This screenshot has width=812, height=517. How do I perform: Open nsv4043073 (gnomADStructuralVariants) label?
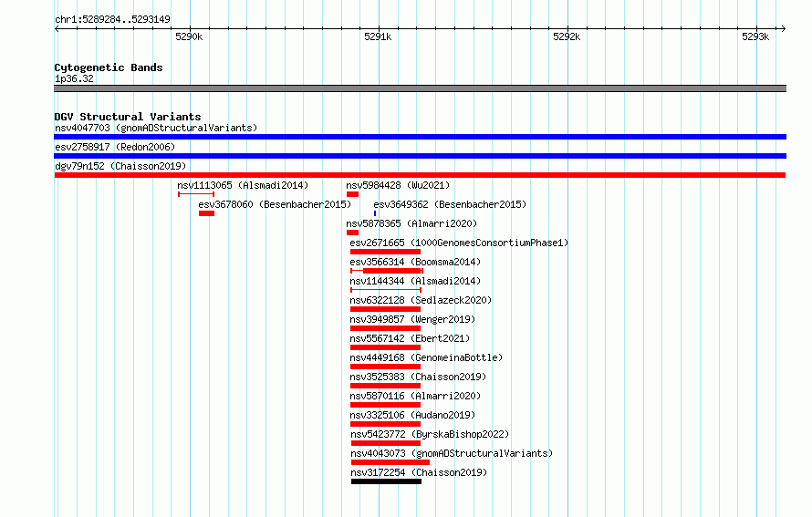(452, 453)
